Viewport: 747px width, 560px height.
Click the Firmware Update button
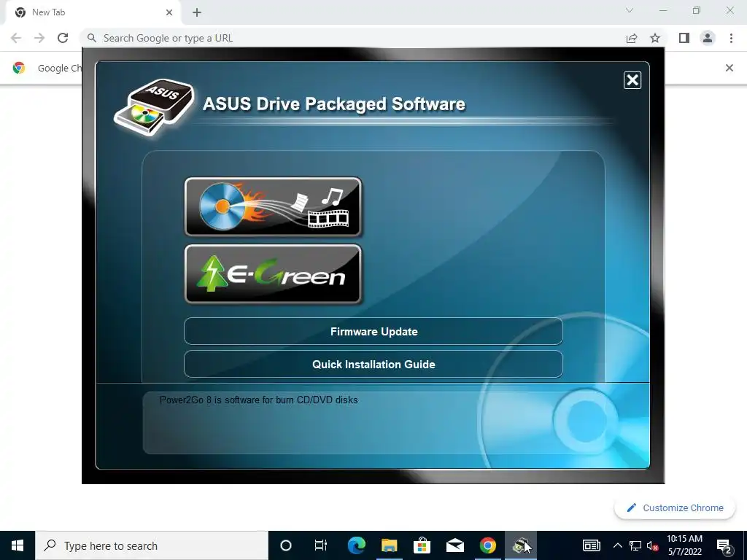coord(373,332)
